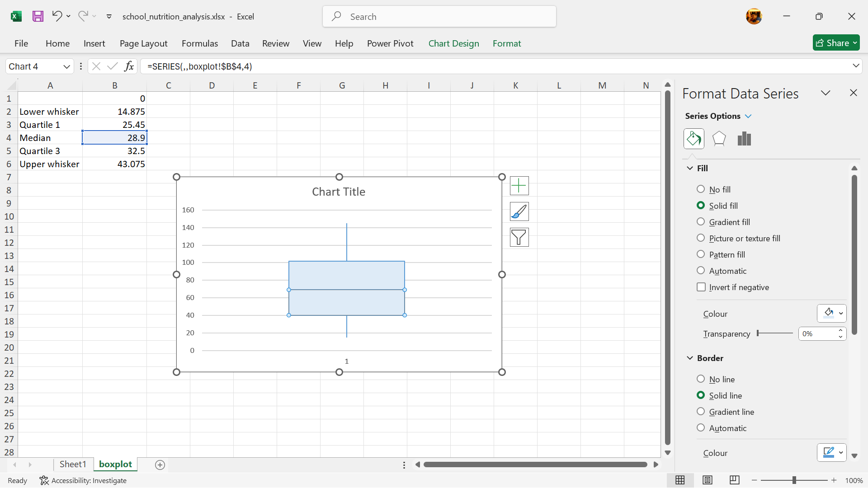Screen dimensions: 868x488
Task: Select Effects pentagon icon tab
Action: pyautogui.click(x=719, y=139)
